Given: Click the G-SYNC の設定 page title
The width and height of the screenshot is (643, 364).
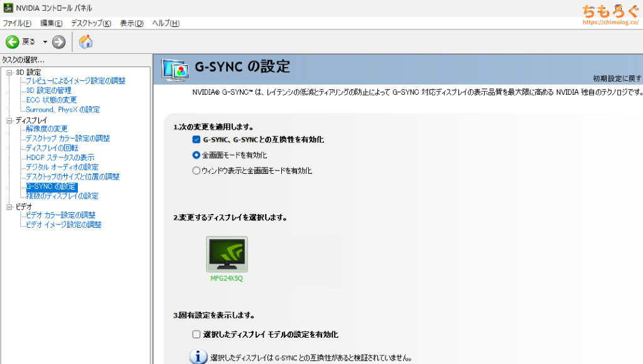Looking at the screenshot, I should tap(242, 67).
